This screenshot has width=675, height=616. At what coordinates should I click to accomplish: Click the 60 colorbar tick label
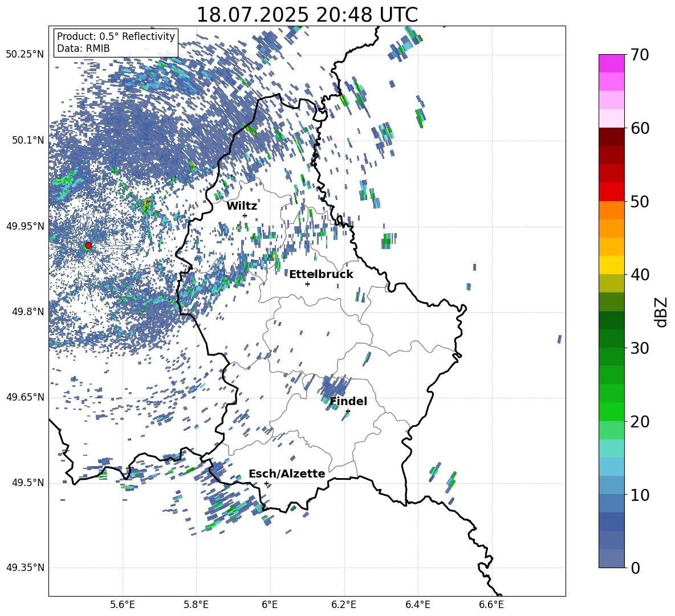click(640, 128)
